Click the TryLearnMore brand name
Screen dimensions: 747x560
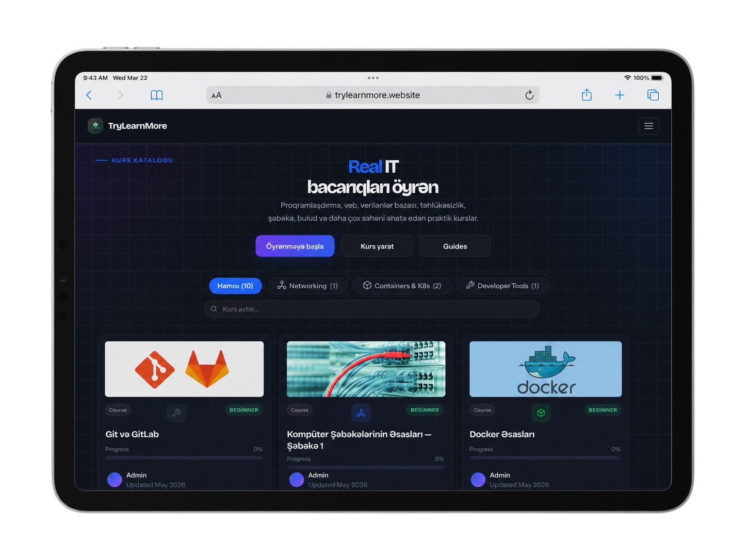click(x=137, y=126)
